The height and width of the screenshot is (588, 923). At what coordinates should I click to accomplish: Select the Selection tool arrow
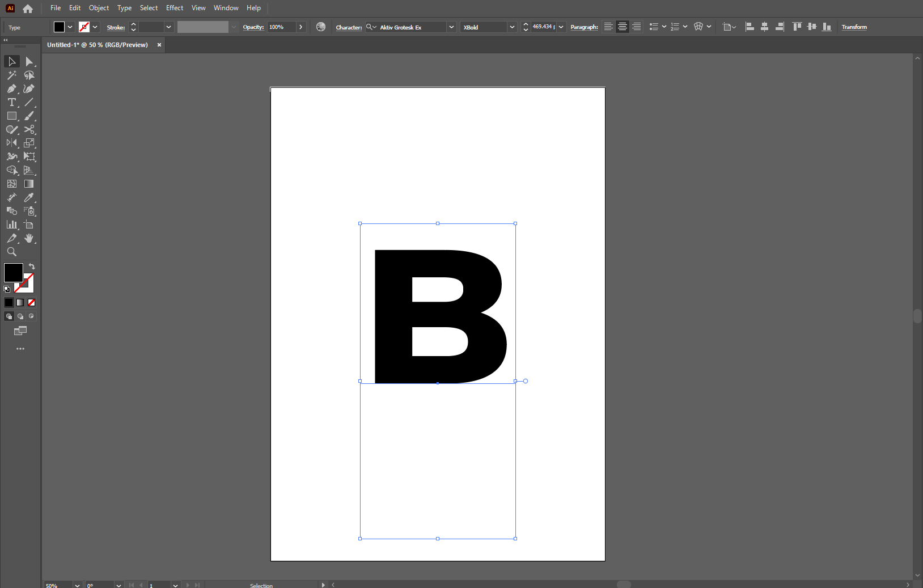tap(12, 61)
